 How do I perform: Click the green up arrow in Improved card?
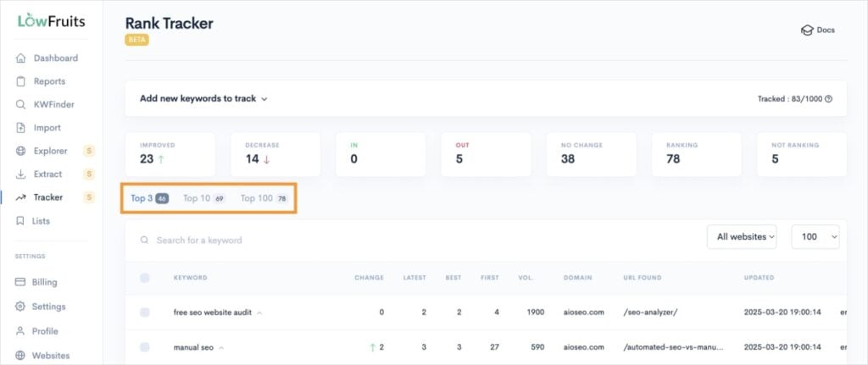[x=161, y=159]
